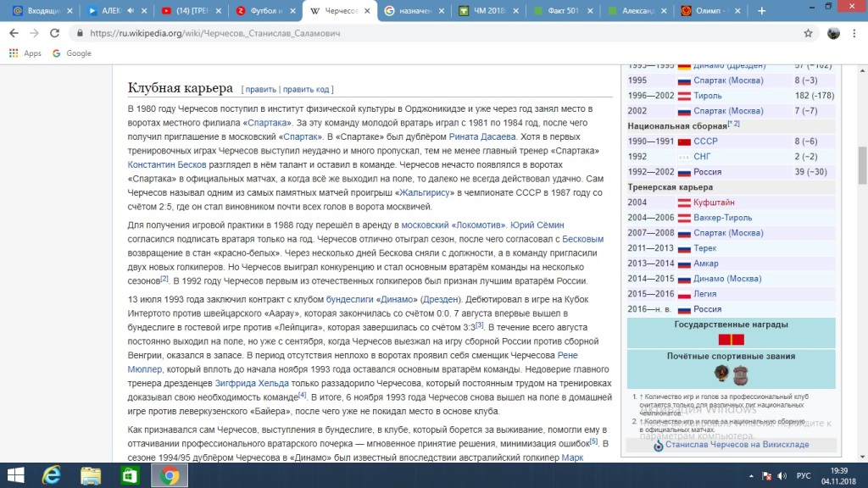Viewport: 868px width, 488px height.
Task: Open the volume control in system tray
Action: click(x=782, y=476)
